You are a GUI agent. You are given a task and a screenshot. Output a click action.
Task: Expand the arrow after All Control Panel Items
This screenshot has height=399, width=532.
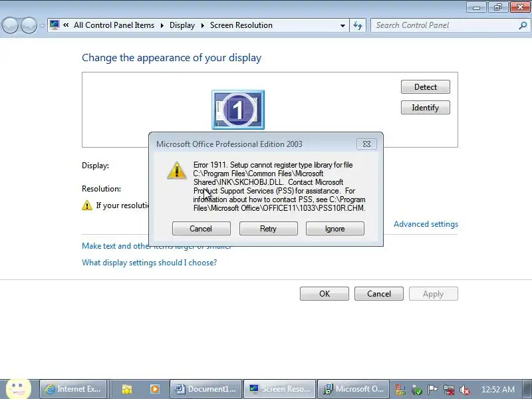[162, 25]
